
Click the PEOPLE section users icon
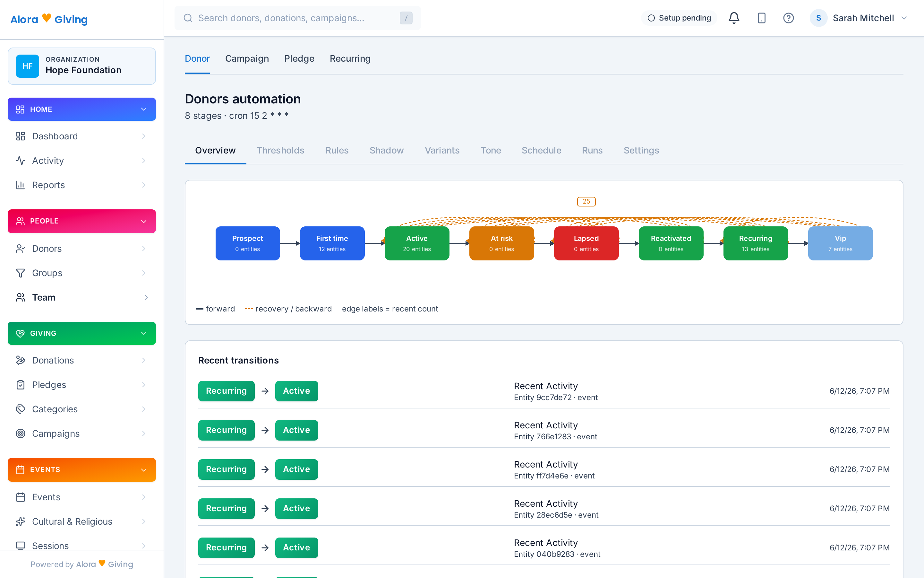pyautogui.click(x=20, y=221)
